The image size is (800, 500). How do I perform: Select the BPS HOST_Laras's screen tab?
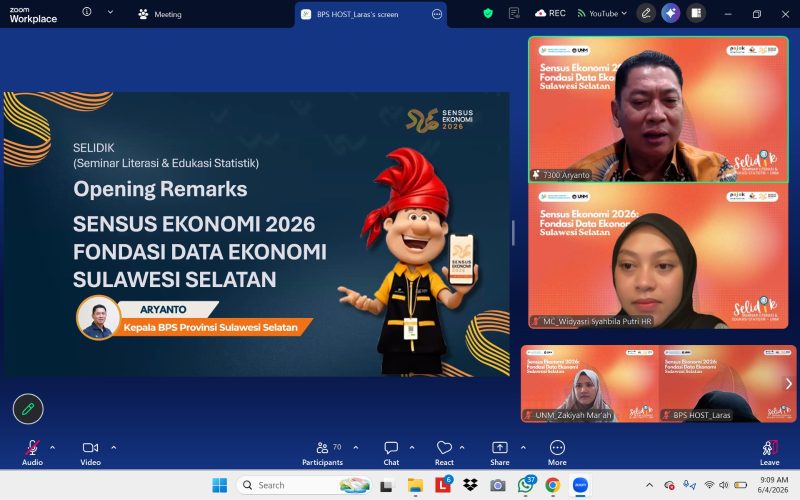[x=370, y=14]
